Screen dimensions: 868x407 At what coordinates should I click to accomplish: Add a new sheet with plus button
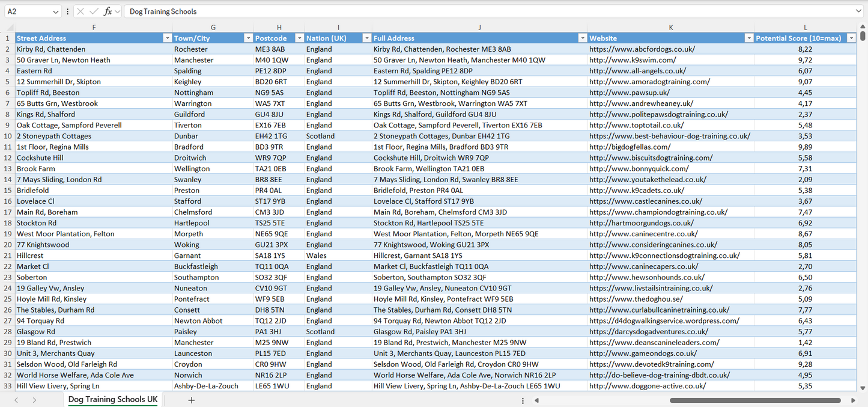click(191, 400)
